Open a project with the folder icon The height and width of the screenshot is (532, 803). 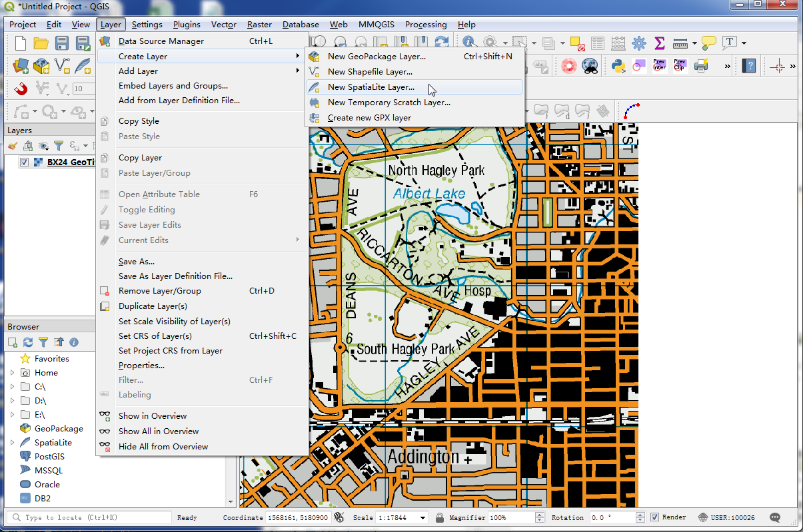(41, 44)
